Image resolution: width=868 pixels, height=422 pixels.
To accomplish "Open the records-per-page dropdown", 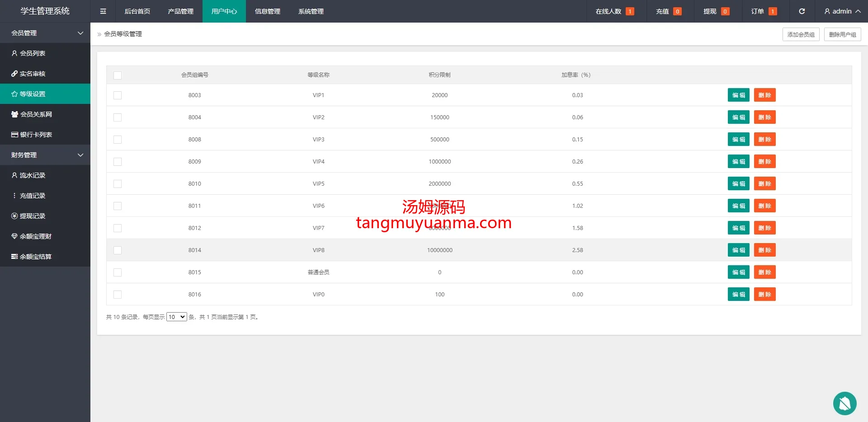I will (x=176, y=317).
